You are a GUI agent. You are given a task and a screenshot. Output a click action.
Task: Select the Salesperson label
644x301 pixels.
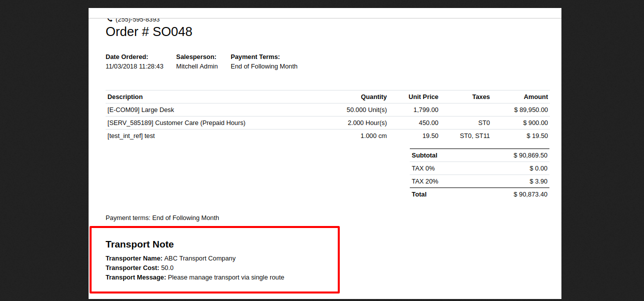coord(196,57)
